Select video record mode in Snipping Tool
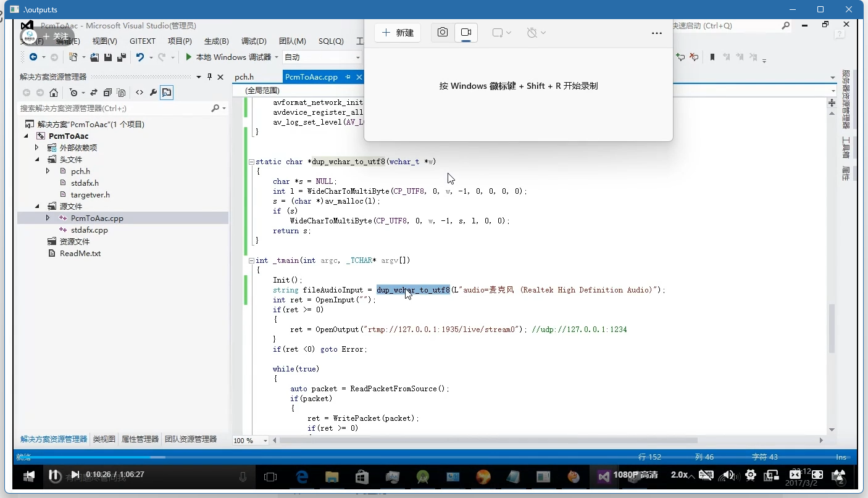This screenshot has height=498, width=868. (466, 33)
